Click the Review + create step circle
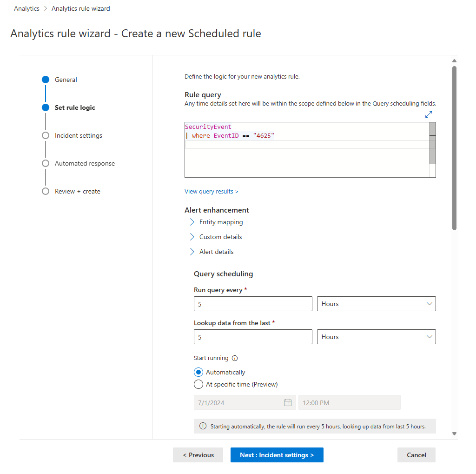This screenshot has height=474, width=476. [x=45, y=191]
